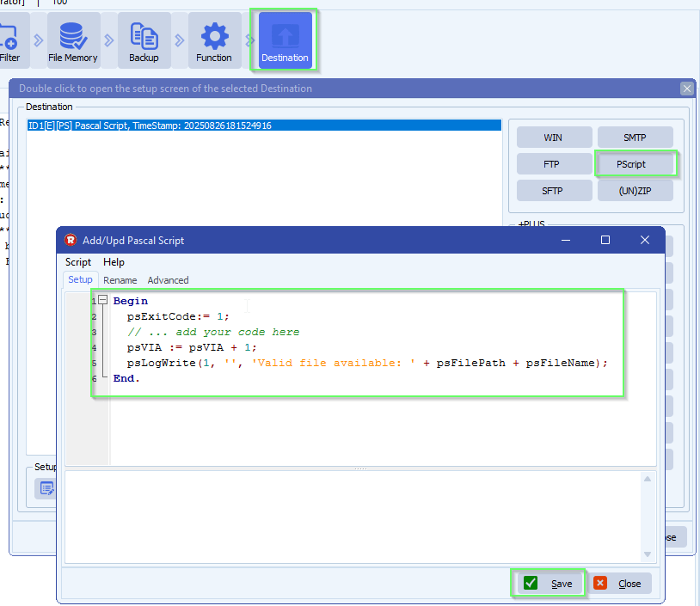Image resolution: width=700 pixels, height=606 pixels.
Task: Click the psVIA increment code line
Action: pos(192,347)
